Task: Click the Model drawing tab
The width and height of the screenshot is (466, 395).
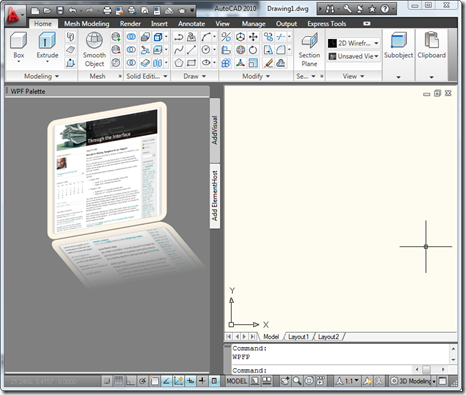Action: point(271,337)
